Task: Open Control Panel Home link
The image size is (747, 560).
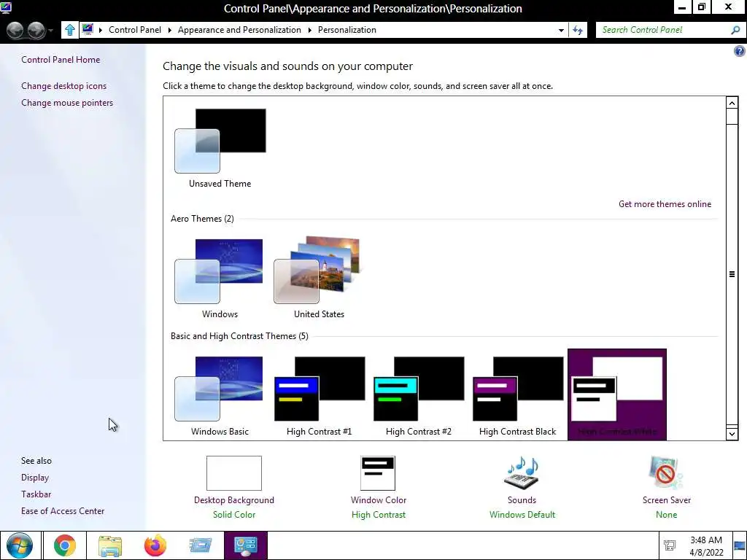Action: click(x=61, y=60)
